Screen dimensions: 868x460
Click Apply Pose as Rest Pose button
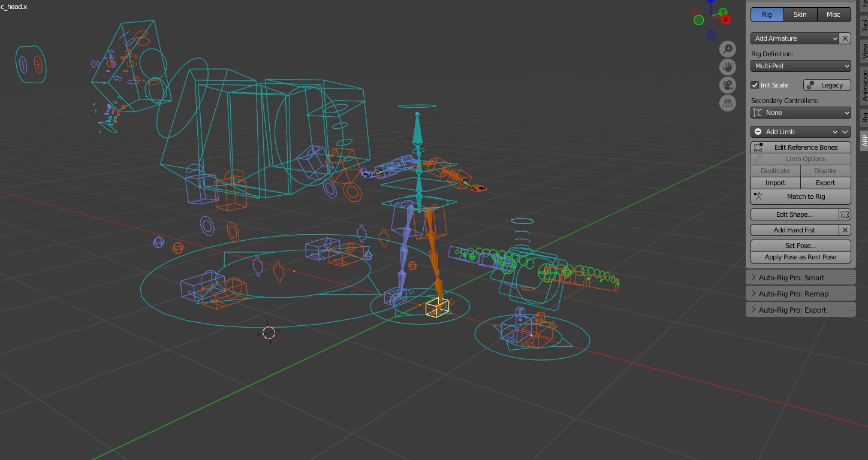point(801,257)
